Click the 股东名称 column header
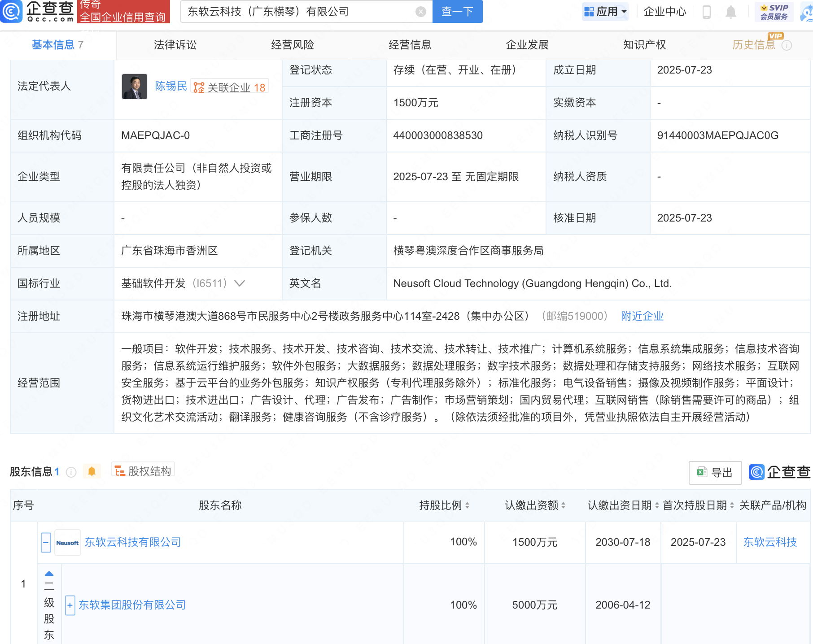813x644 pixels. click(220, 505)
